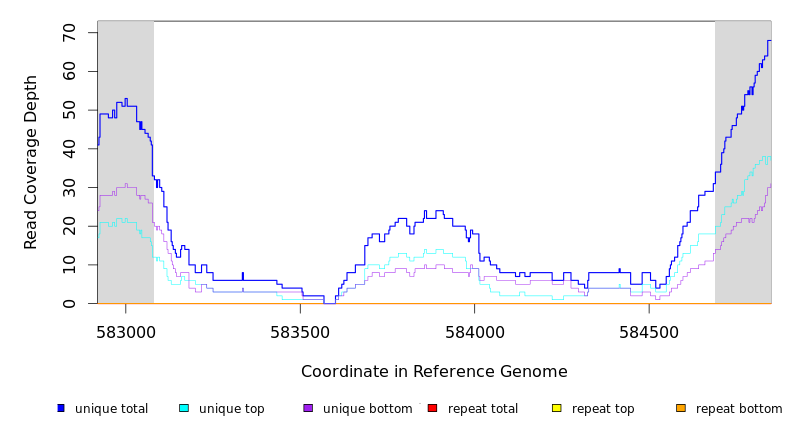
Task: Click the 583000 x-axis tick label
Action: pyautogui.click(x=126, y=330)
